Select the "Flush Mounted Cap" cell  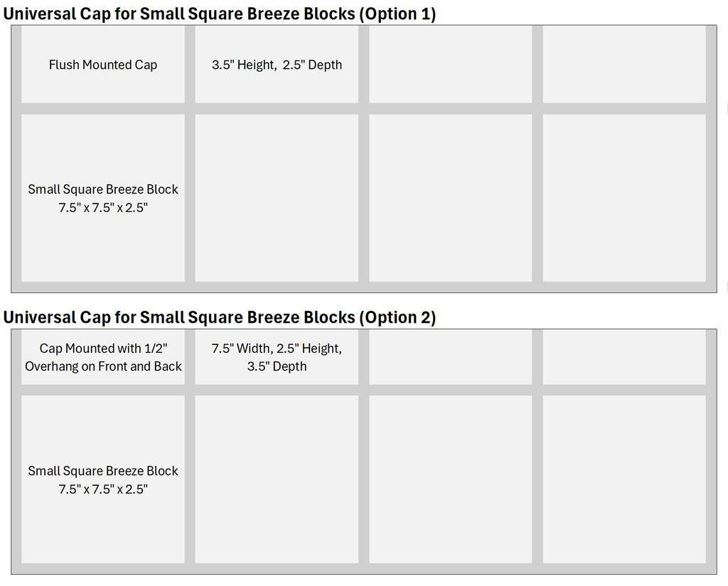[x=103, y=65]
